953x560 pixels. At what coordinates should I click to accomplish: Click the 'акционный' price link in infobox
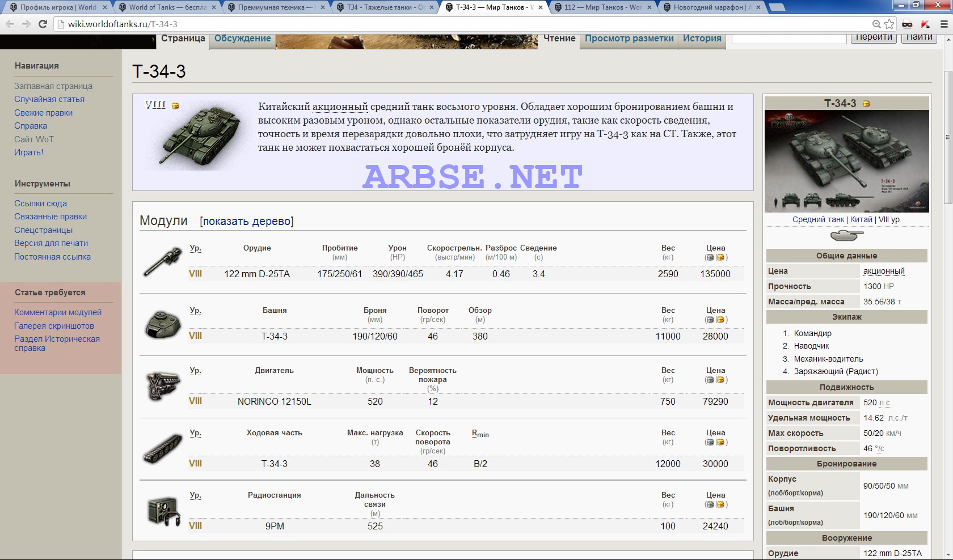[x=884, y=271]
